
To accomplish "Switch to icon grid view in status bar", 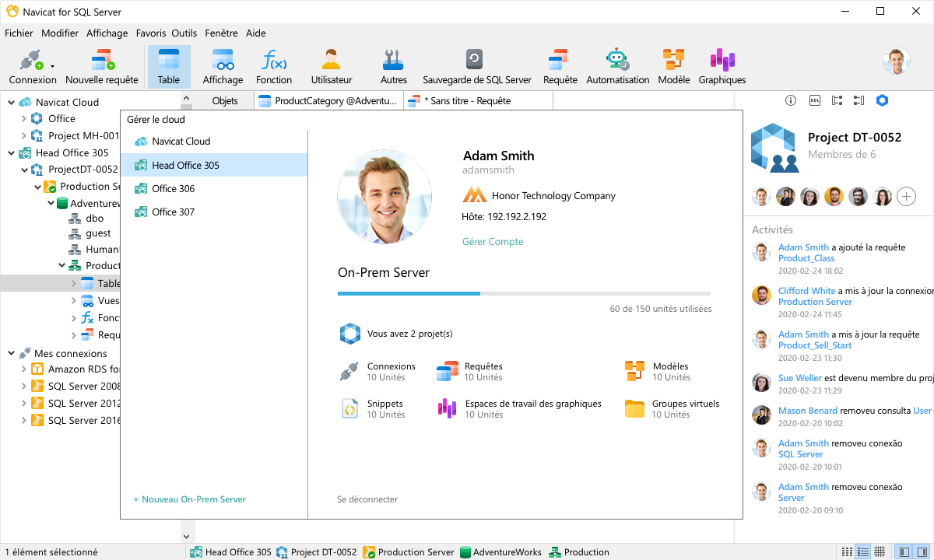I will tap(847, 552).
